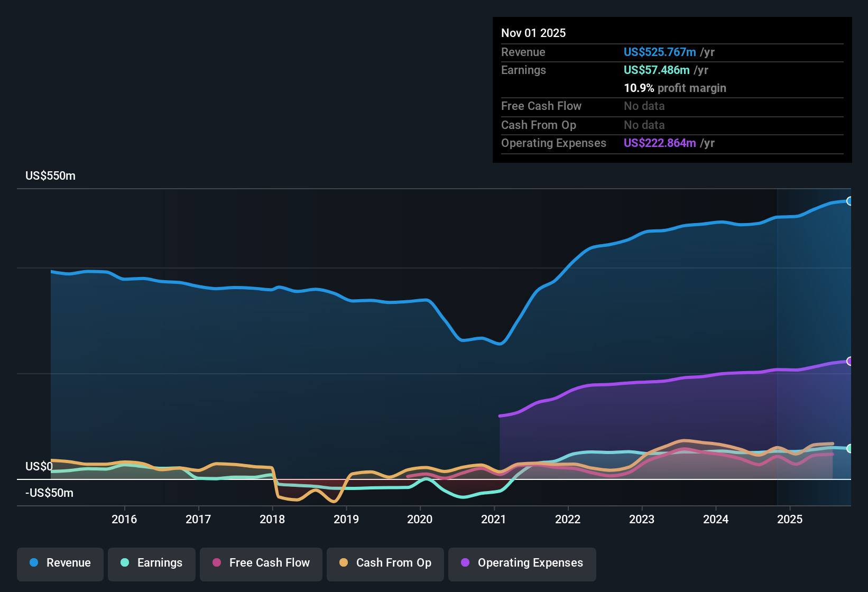Select the Revenue endpoint marker on the chart
The width and height of the screenshot is (868, 592).
(x=849, y=201)
